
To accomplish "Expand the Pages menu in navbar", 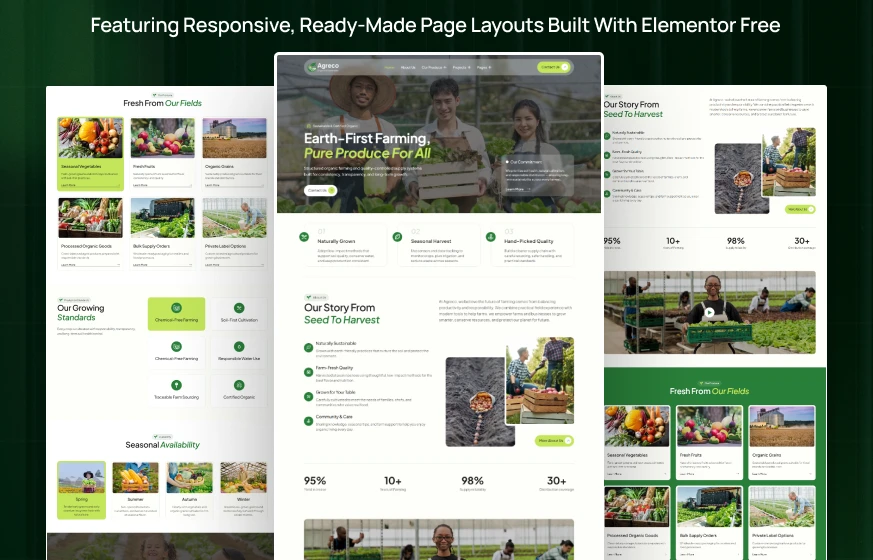I will pos(484,67).
